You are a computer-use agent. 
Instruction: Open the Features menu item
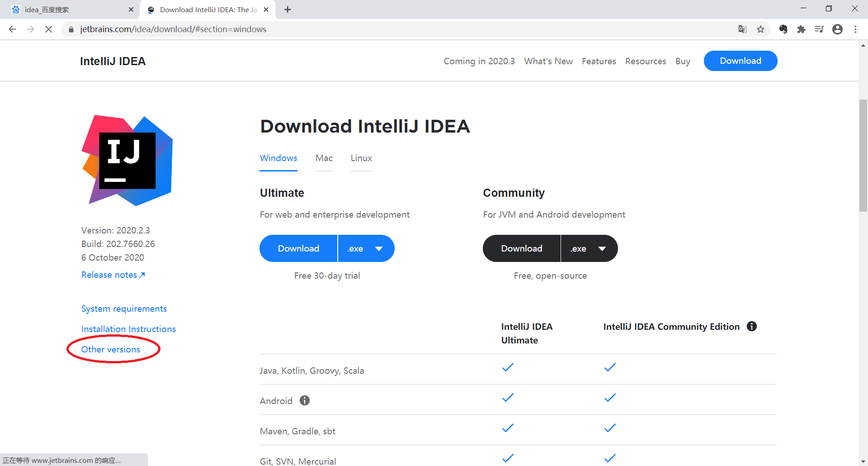point(599,61)
